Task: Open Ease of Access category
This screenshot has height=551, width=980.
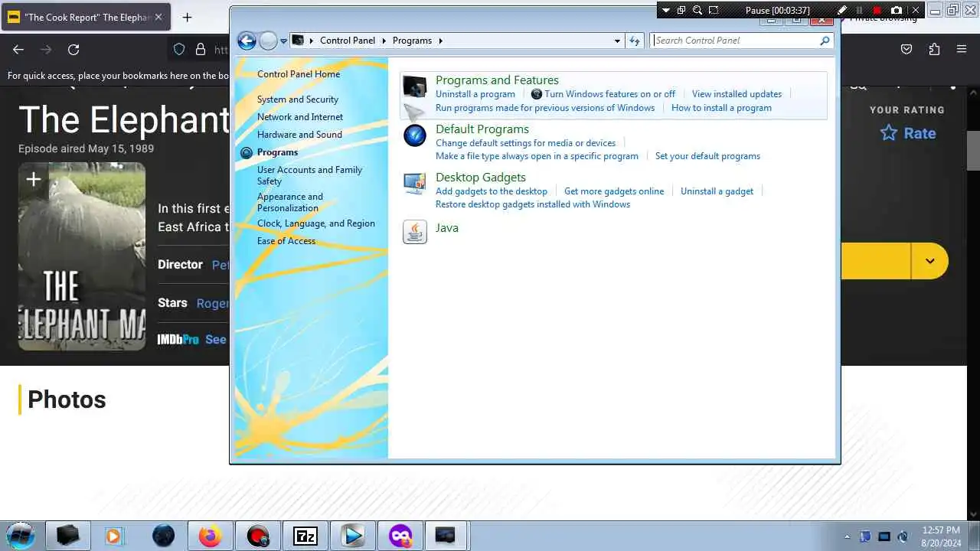Action: coord(286,241)
